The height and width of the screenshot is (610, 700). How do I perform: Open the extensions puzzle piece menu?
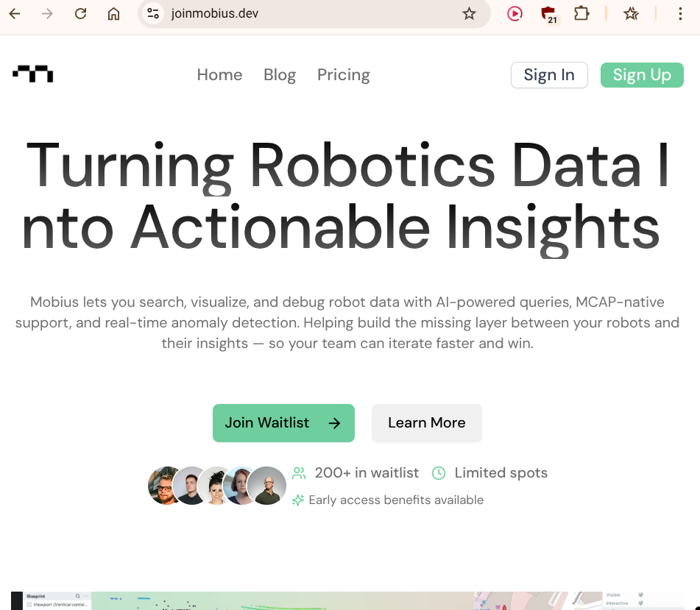(x=581, y=13)
